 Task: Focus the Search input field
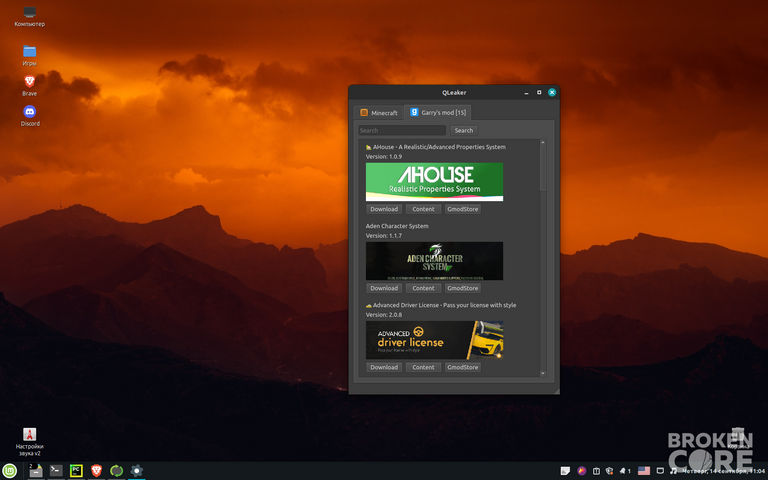click(x=402, y=130)
